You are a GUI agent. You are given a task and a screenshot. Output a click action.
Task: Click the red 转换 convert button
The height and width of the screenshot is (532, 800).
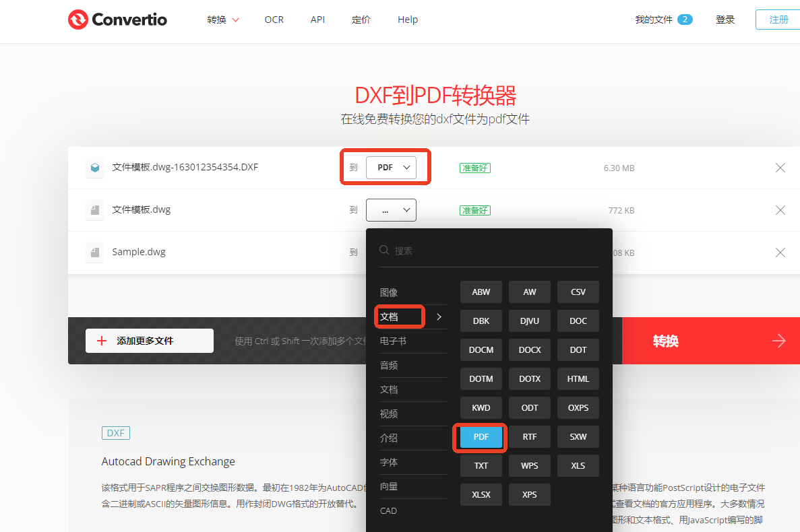click(711, 341)
